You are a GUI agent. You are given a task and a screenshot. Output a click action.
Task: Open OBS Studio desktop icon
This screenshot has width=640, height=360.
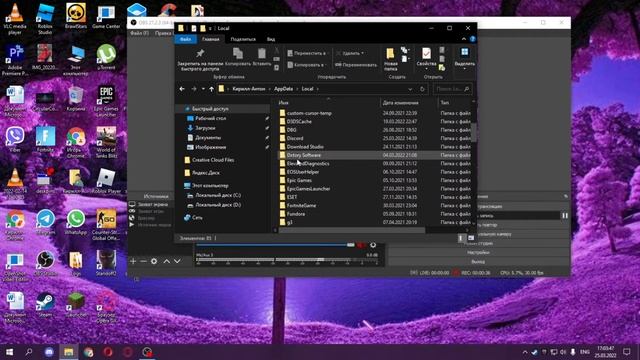45,263
